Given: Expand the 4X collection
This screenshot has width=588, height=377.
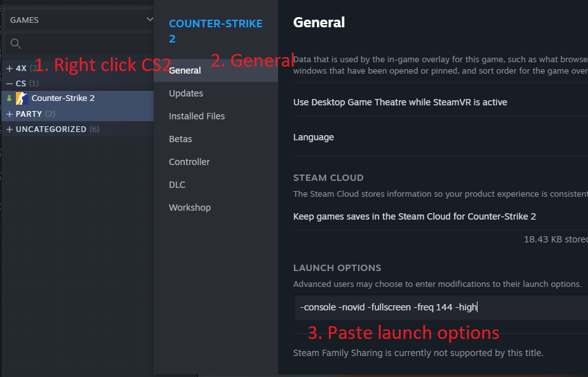Looking at the screenshot, I should (x=10, y=68).
